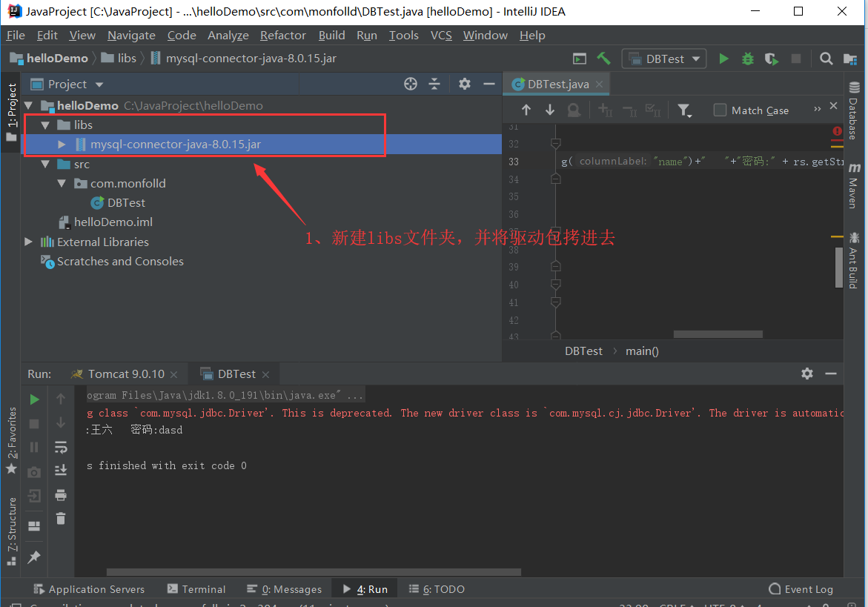Viewport: 868px width, 607px height.
Task: Rerun program in Run panel
Action: click(x=34, y=399)
